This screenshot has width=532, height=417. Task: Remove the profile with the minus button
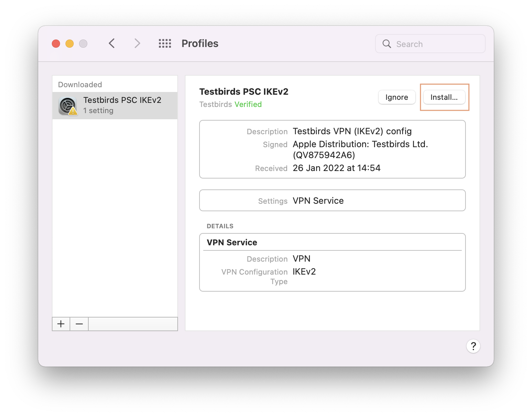(79, 324)
